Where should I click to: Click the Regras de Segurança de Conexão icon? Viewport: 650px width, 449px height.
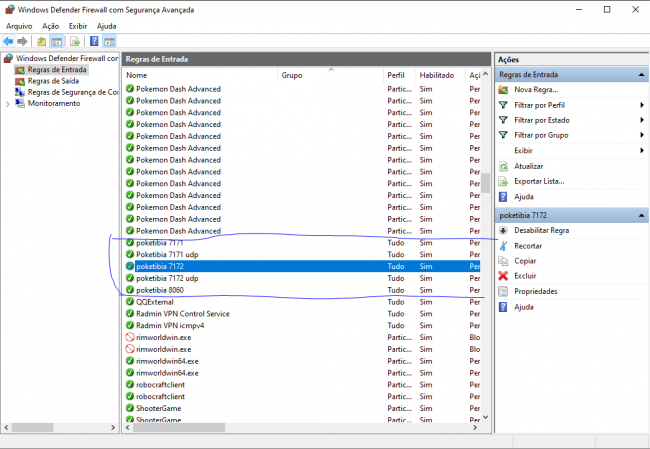(x=20, y=92)
